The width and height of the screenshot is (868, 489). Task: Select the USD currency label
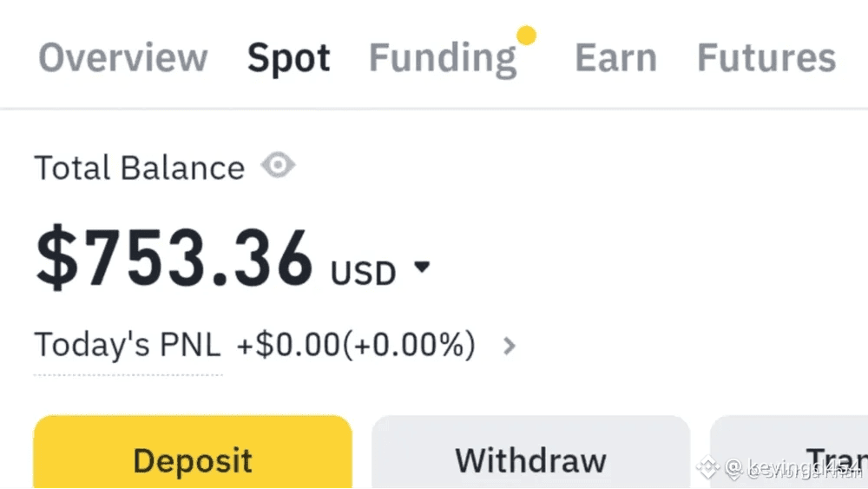tap(363, 273)
